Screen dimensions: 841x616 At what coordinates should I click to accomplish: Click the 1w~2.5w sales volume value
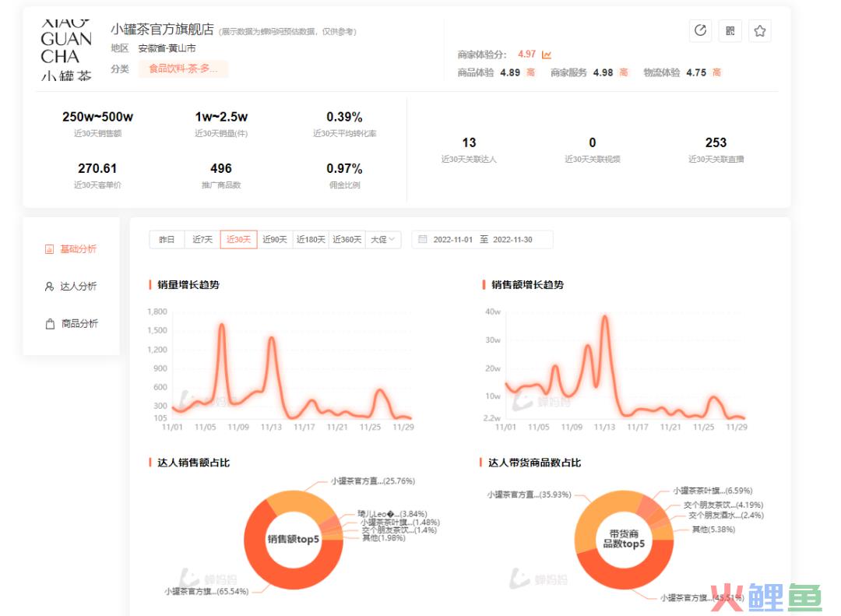[221, 117]
